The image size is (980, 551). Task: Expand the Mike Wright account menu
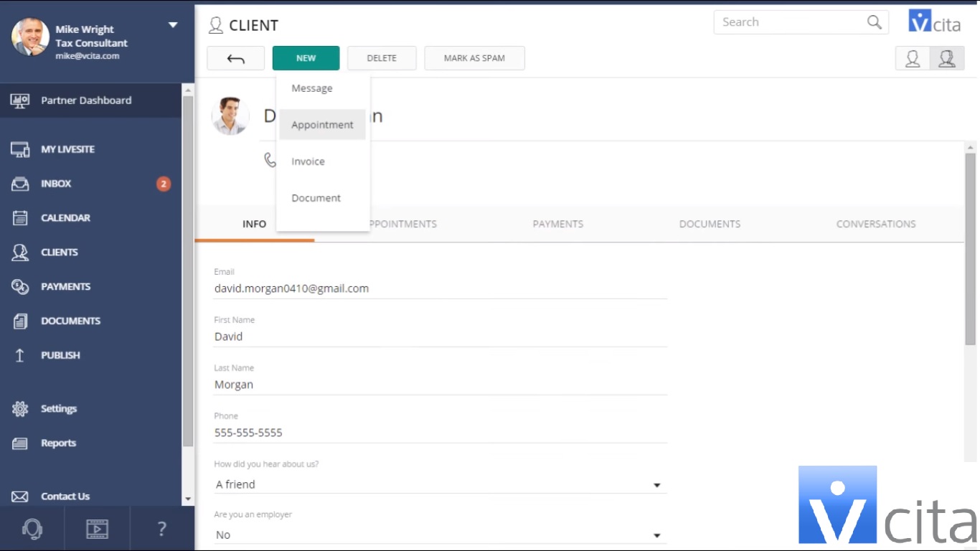[x=172, y=25]
